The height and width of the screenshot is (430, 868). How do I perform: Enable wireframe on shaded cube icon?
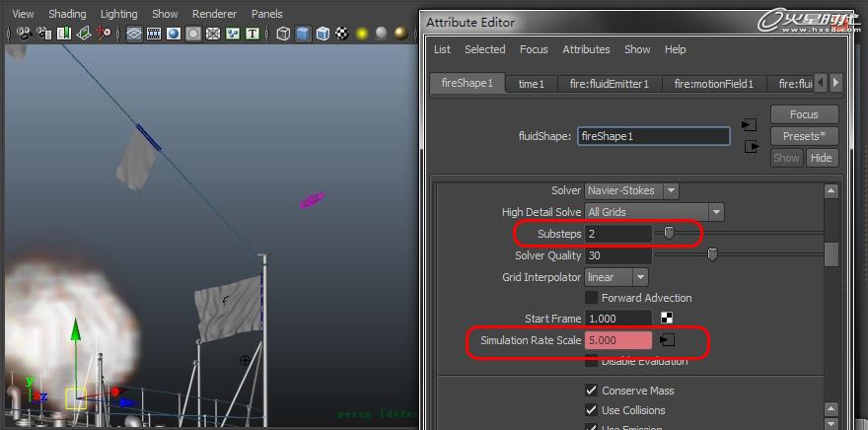[323, 35]
